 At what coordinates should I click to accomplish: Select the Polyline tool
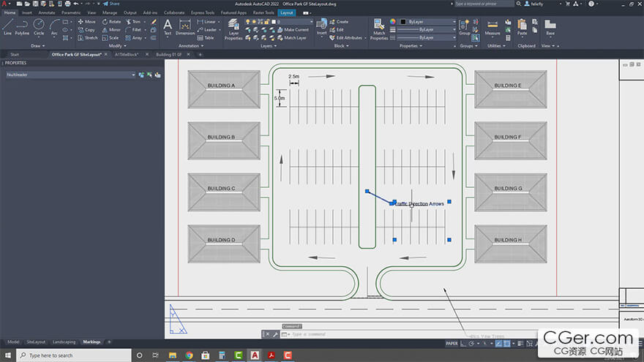(x=22, y=27)
